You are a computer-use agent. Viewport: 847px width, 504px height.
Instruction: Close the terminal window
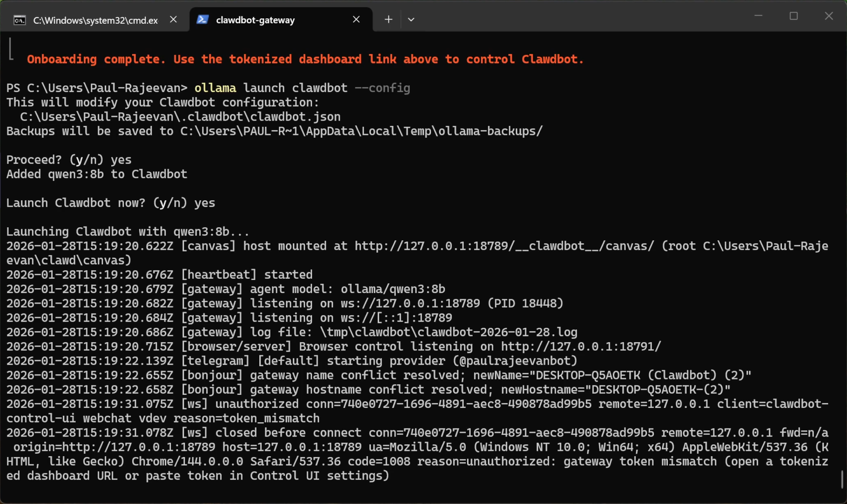pyautogui.click(x=829, y=16)
